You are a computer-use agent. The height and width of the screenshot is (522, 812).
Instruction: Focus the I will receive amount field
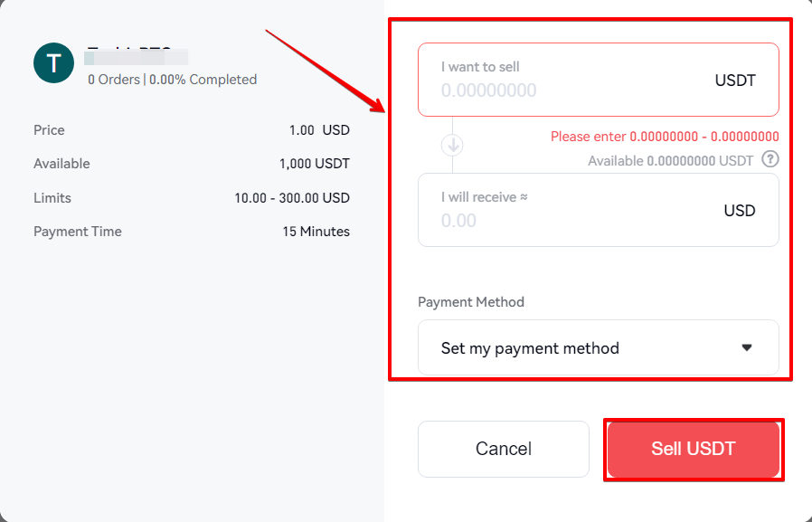pyautogui.click(x=598, y=210)
